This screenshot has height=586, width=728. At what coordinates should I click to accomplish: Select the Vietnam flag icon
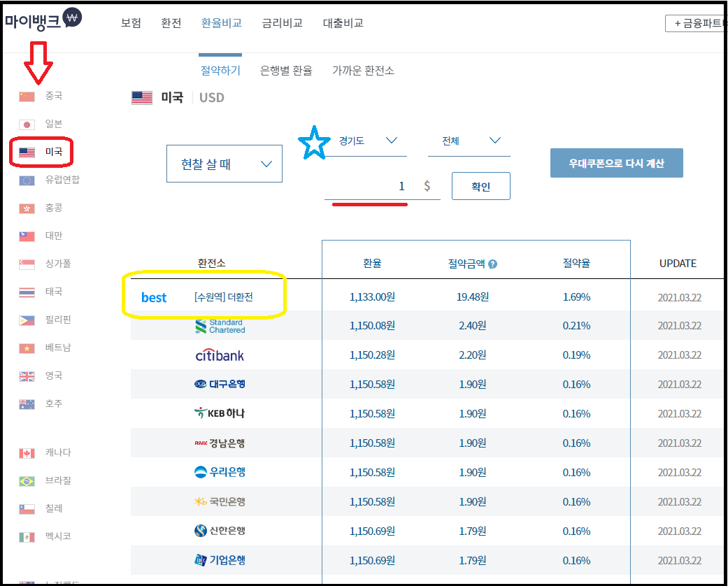pos(27,348)
